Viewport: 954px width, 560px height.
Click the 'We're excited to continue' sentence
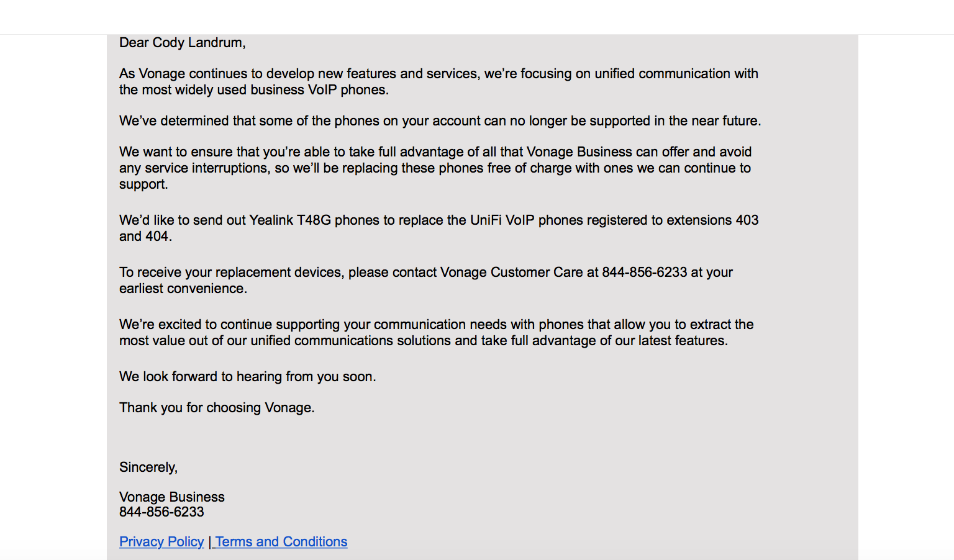pyautogui.click(x=436, y=324)
